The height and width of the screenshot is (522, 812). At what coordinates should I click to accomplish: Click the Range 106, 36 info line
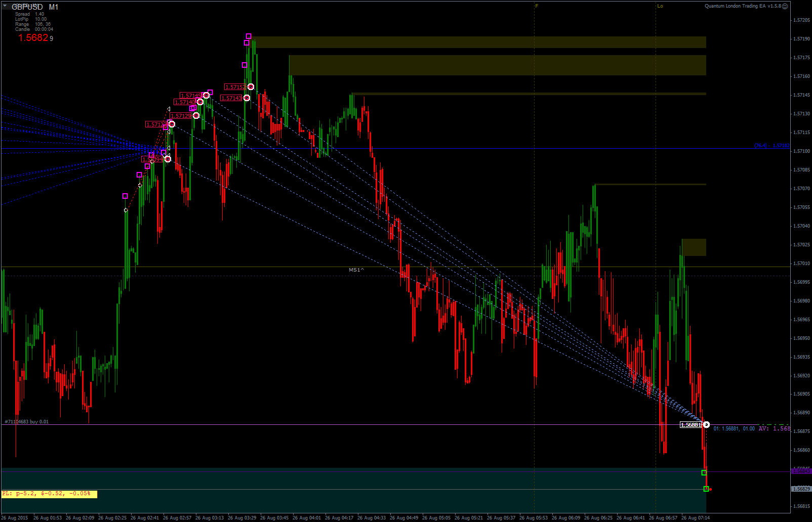tap(33, 24)
